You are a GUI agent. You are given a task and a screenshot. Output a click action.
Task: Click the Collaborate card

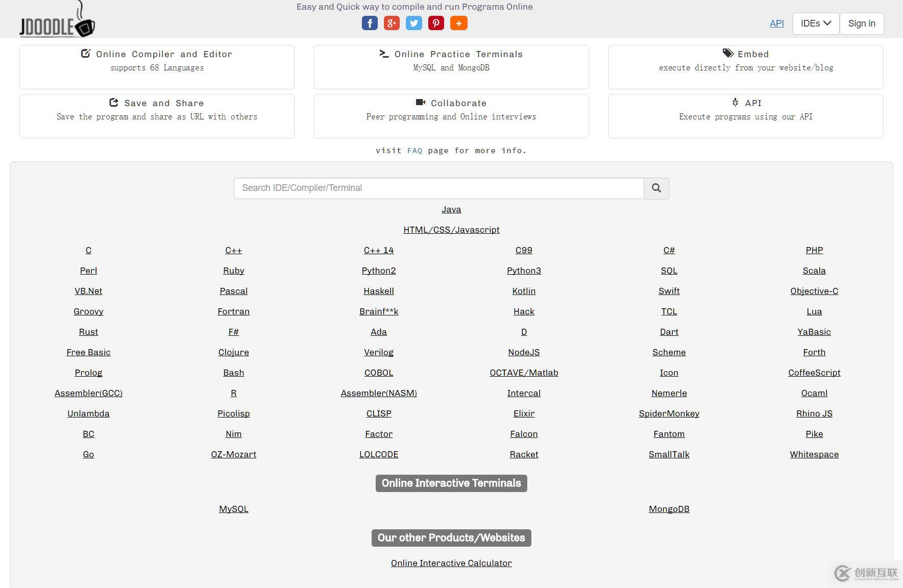451,116
